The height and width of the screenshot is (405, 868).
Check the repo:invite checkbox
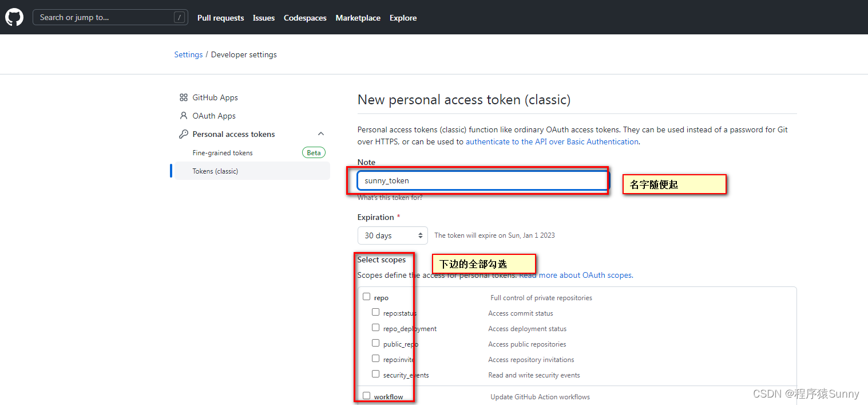(376, 359)
